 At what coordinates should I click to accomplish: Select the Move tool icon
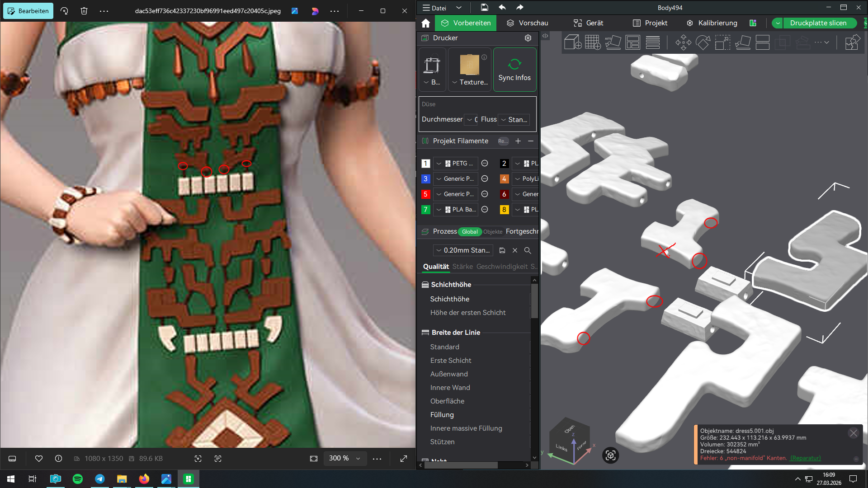pyautogui.click(x=683, y=42)
